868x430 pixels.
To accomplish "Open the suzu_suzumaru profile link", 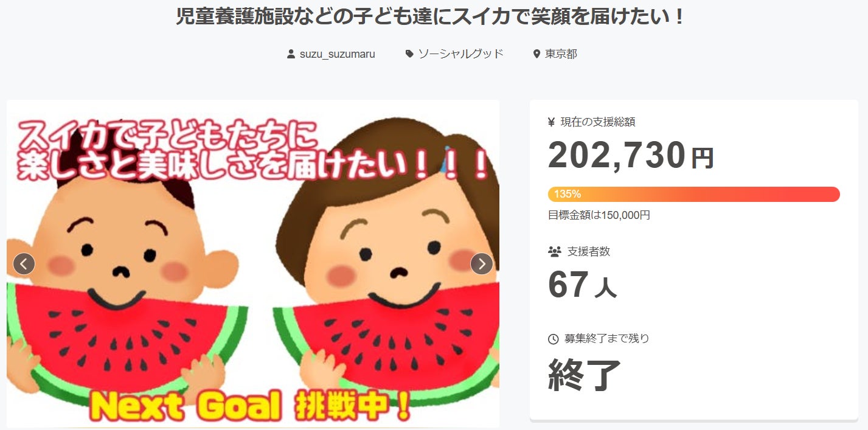I will pyautogui.click(x=338, y=54).
